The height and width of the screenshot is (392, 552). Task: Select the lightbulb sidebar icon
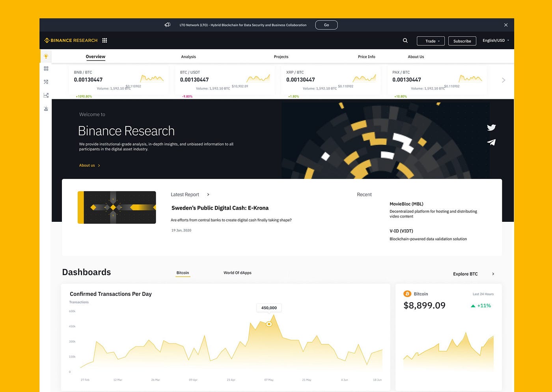point(46,56)
